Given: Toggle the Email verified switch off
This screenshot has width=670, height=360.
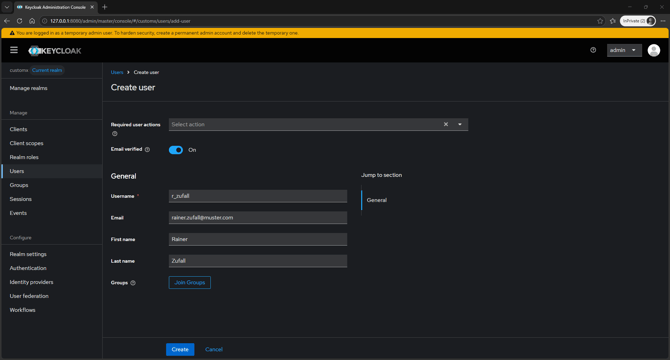Looking at the screenshot, I should point(176,150).
